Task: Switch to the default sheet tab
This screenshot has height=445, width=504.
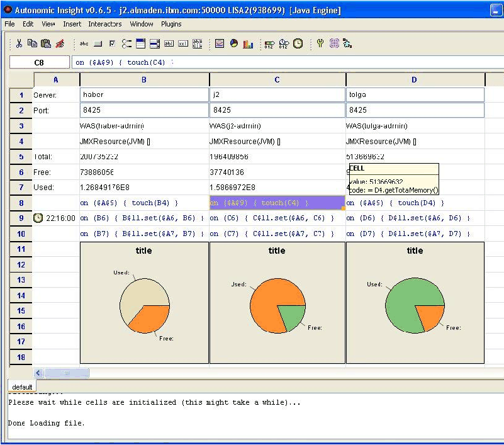Action: pyautogui.click(x=22, y=386)
